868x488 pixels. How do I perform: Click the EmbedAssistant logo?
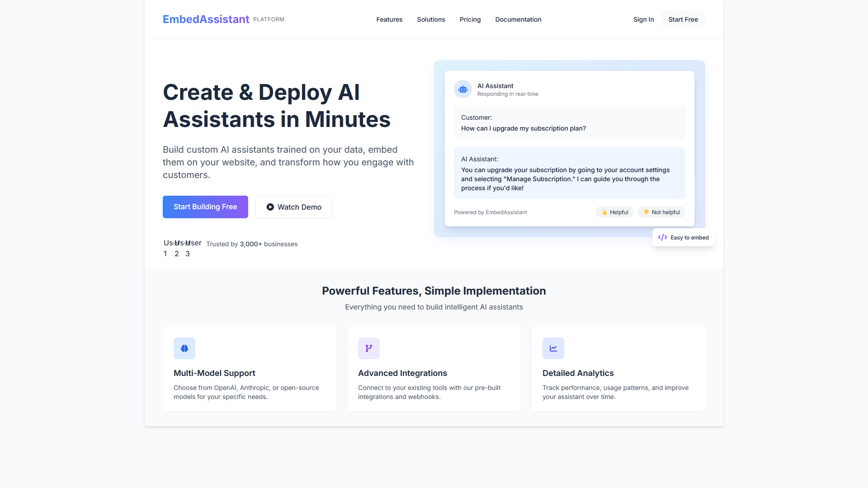[x=206, y=19]
